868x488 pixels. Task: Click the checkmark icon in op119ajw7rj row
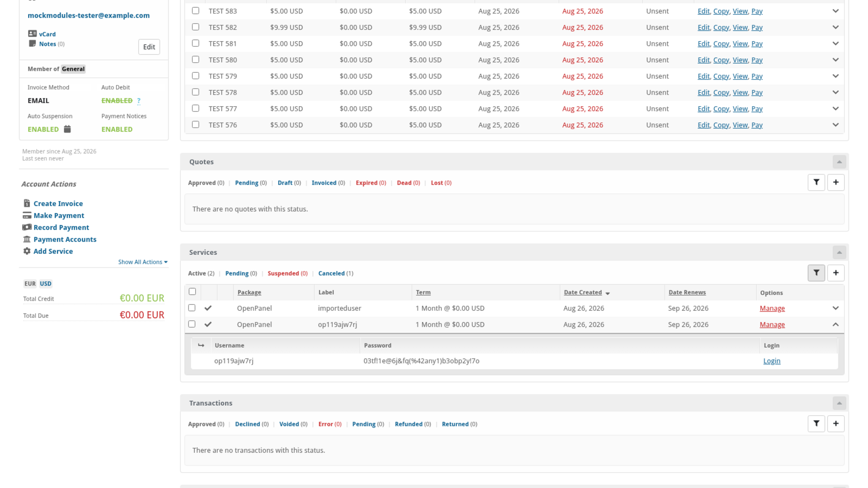pos(208,324)
